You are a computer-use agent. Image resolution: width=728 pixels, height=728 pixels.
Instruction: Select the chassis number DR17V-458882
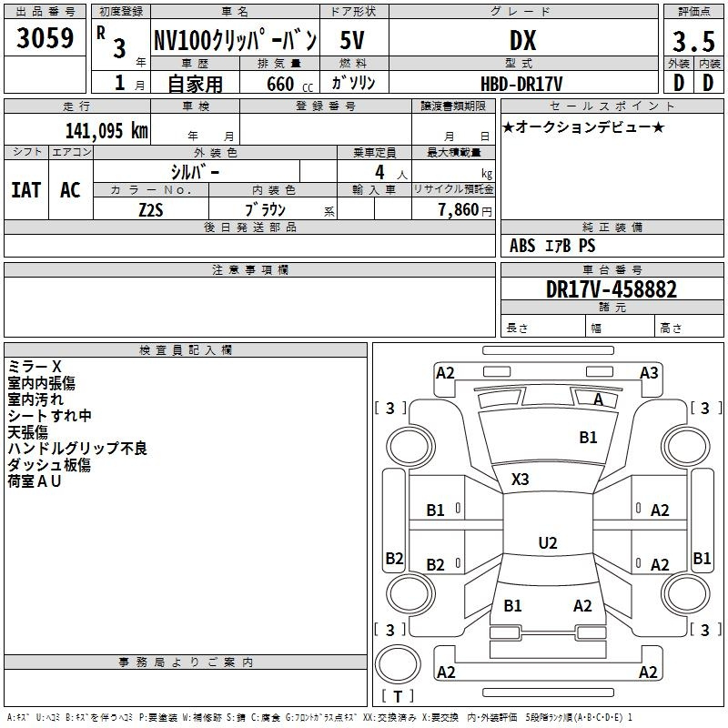612,289
